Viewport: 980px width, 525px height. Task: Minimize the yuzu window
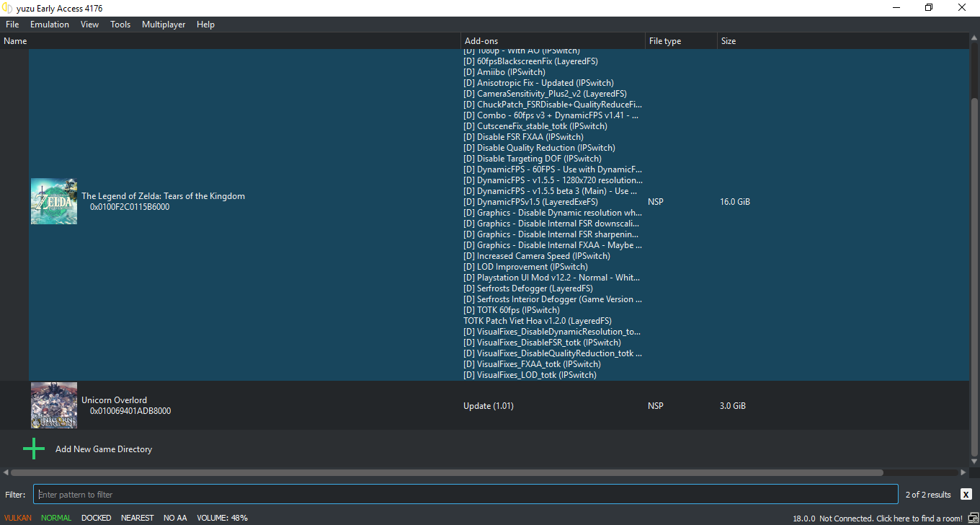[896, 8]
